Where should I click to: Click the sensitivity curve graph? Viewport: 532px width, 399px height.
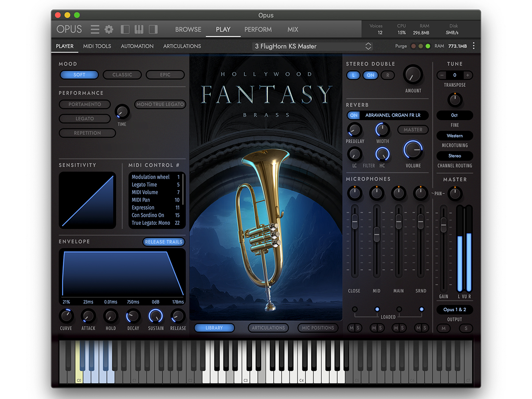(87, 200)
